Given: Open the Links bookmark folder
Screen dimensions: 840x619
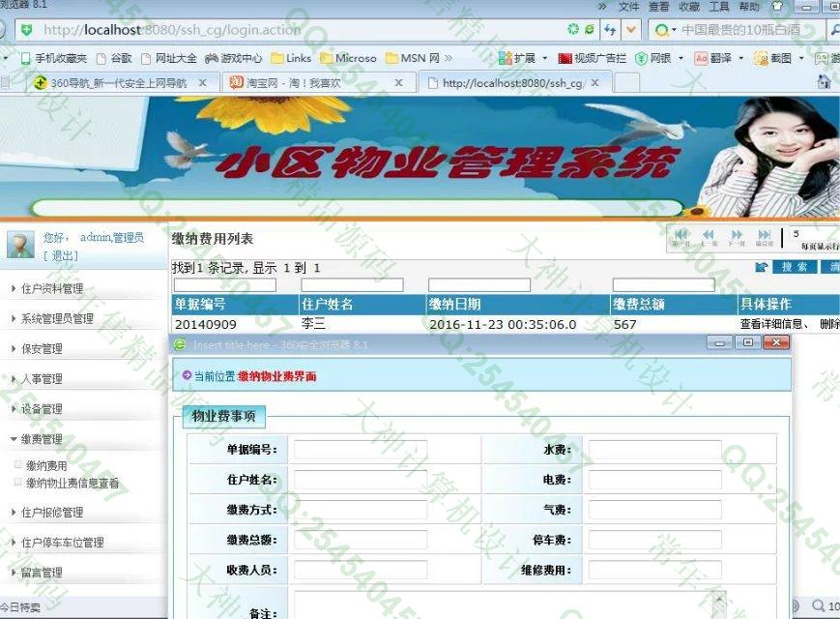Looking at the screenshot, I should point(291,58).
